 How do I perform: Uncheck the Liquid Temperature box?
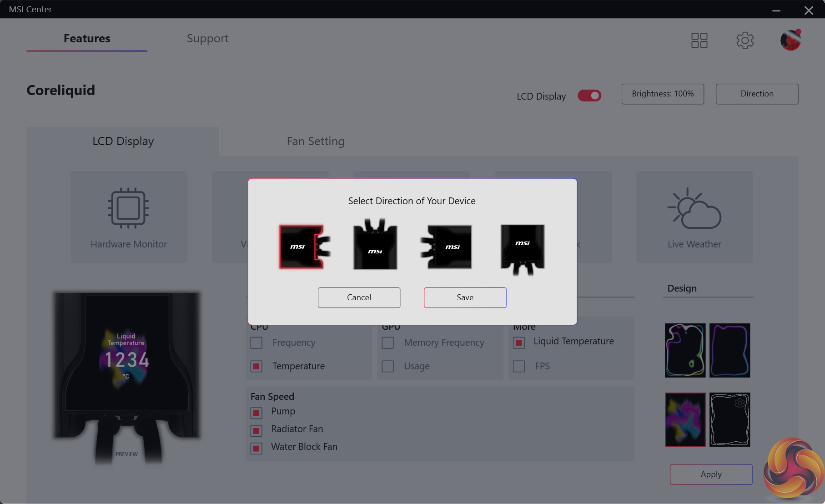519,343
